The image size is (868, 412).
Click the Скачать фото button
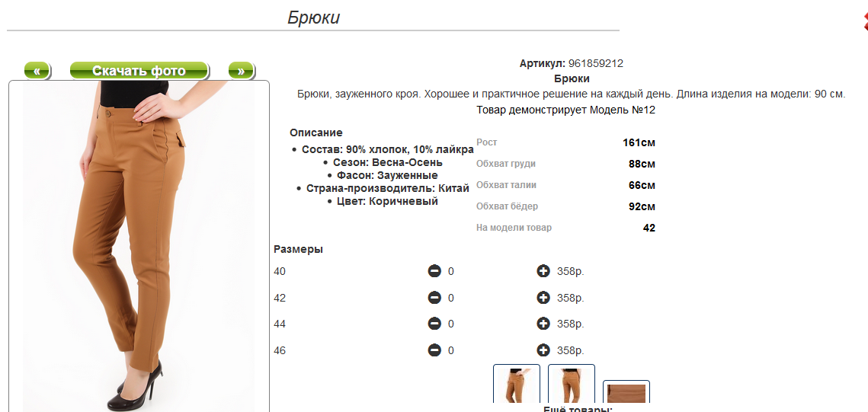coord(139,71)
